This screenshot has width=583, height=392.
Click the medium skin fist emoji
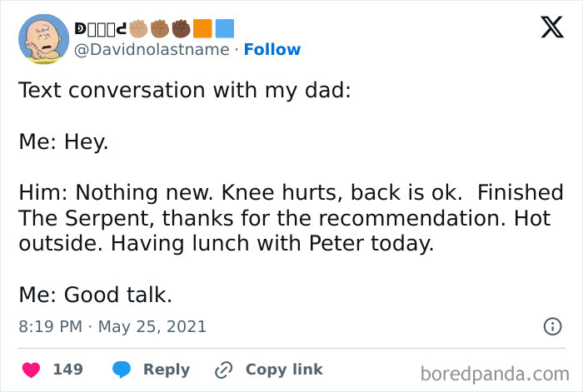(161, 29)
